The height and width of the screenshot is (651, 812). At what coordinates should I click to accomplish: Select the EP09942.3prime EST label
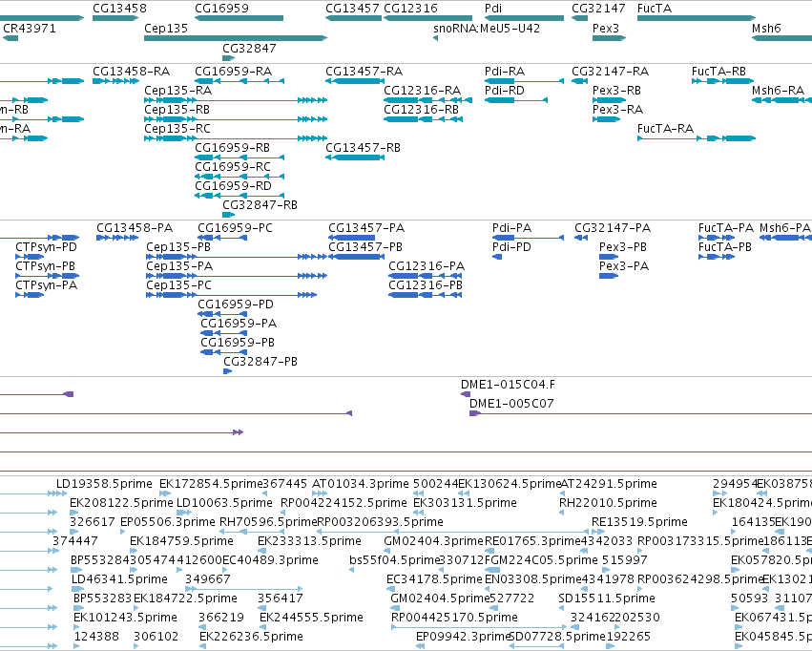(x=464, y=637)
